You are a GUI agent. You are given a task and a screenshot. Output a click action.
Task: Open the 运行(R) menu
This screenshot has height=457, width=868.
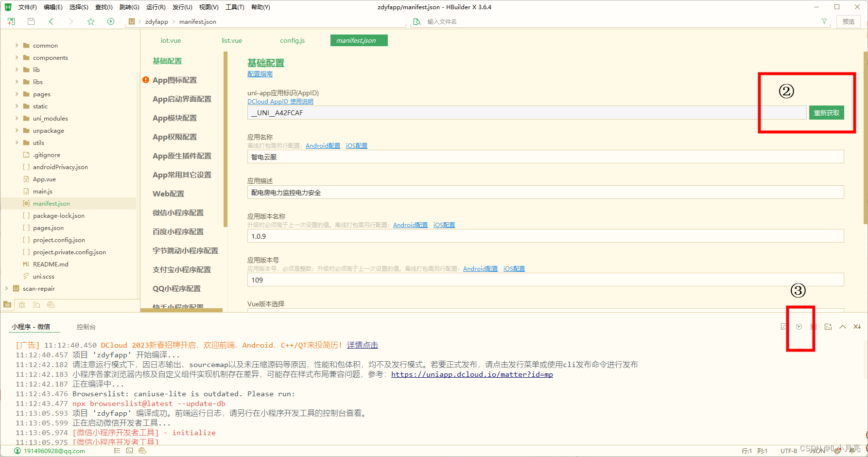coord(156,7)
